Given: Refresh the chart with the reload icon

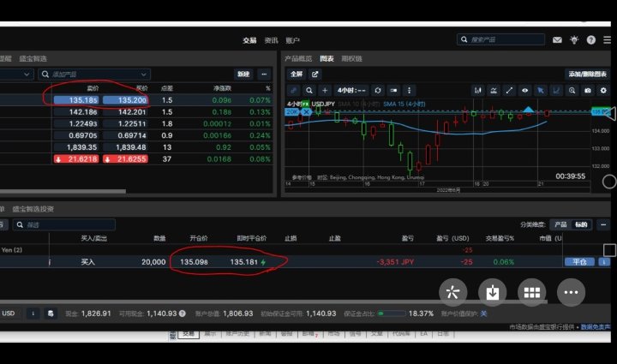Looking at the screenshot, I should point(378,91).
